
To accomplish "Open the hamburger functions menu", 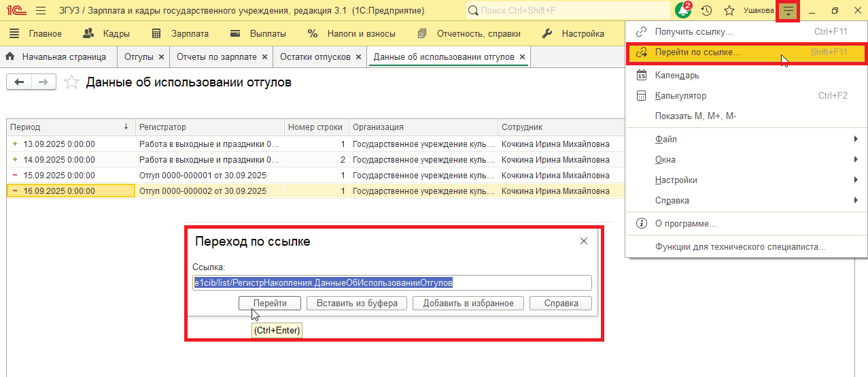I will [41, 11].
